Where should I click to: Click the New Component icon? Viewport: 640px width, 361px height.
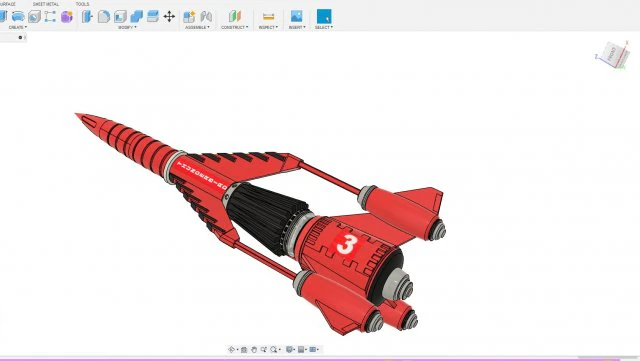[x=189, y=16]
